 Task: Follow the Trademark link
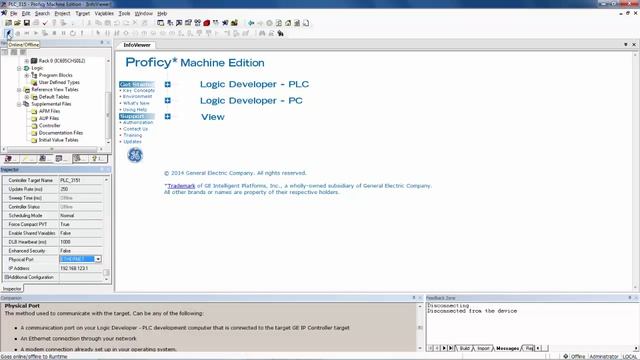pos(181,186)
